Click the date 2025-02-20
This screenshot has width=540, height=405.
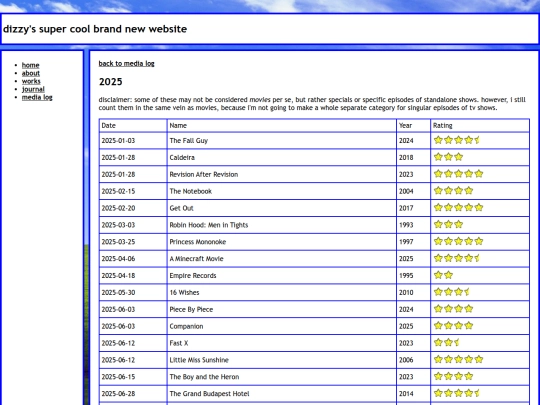(x=118, y=208)
